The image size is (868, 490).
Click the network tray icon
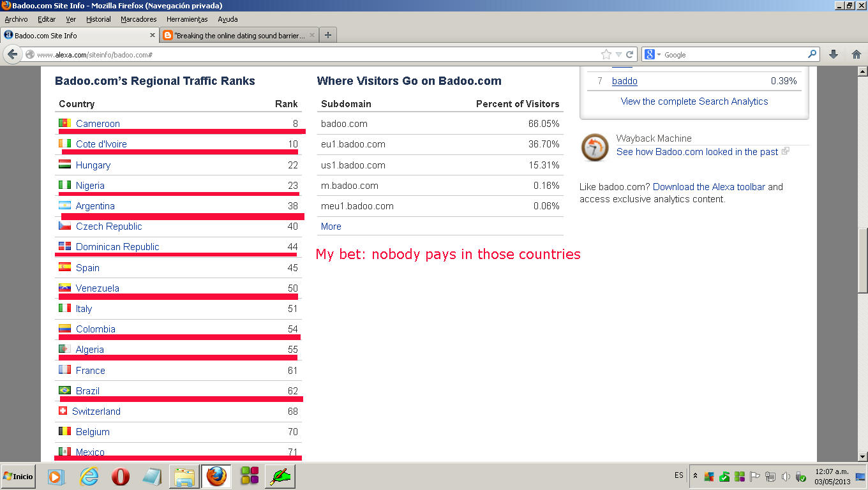[x=770, y=477]
